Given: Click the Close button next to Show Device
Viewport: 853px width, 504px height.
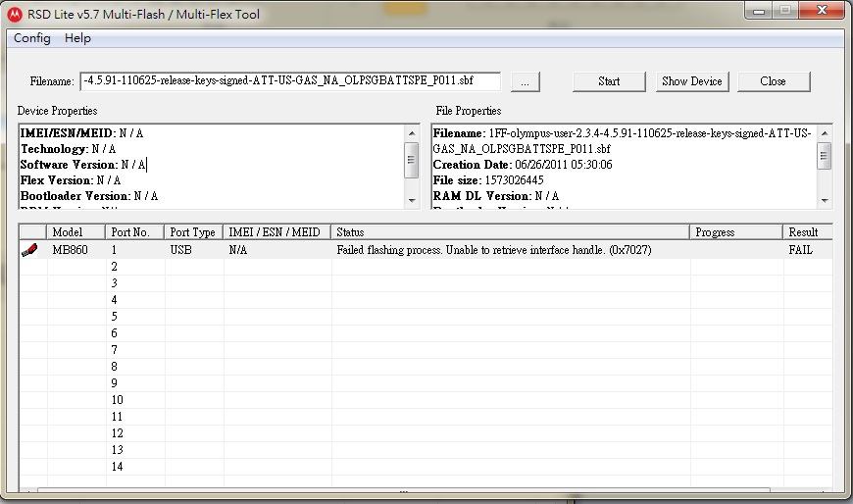Looking at the screenshot, I should pyautogui.click(x=773, y=81).
